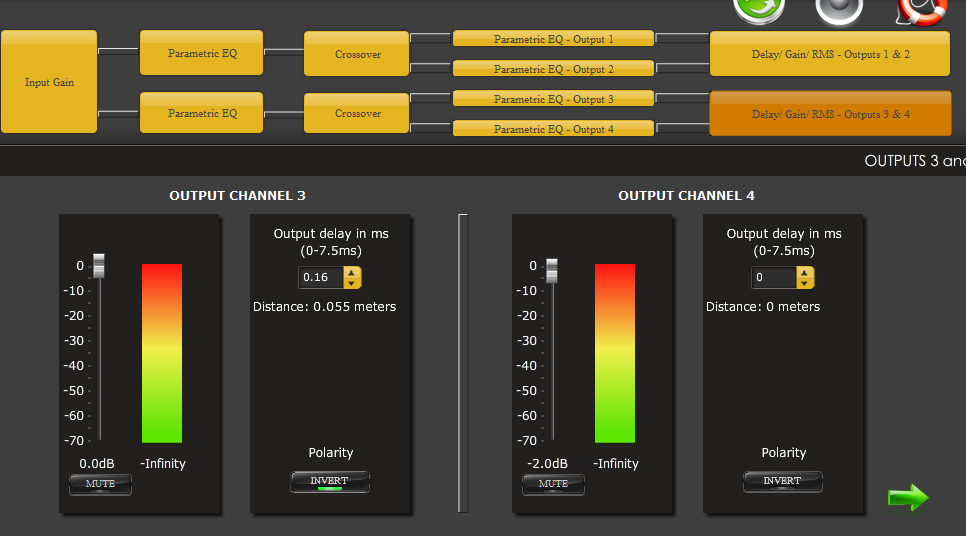
Task: Mute Output Channel 4
Action: coord(553,484)
